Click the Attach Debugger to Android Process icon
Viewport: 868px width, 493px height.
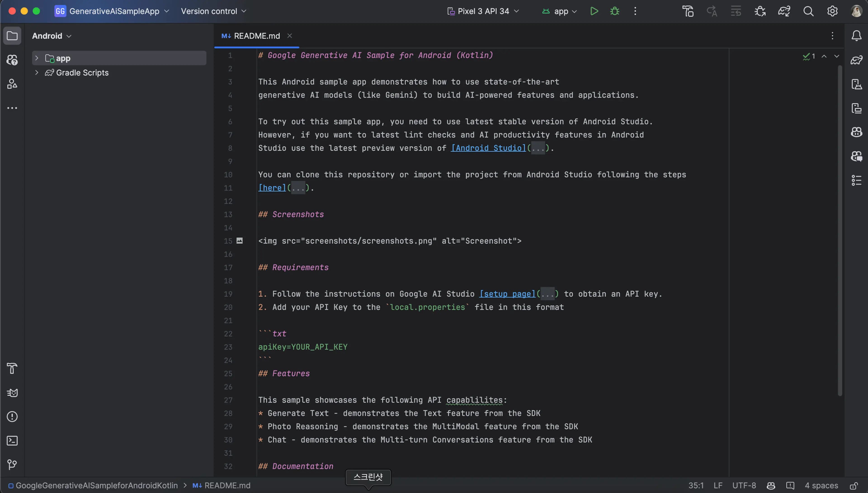pyautogui.click(x=760, y=11)
